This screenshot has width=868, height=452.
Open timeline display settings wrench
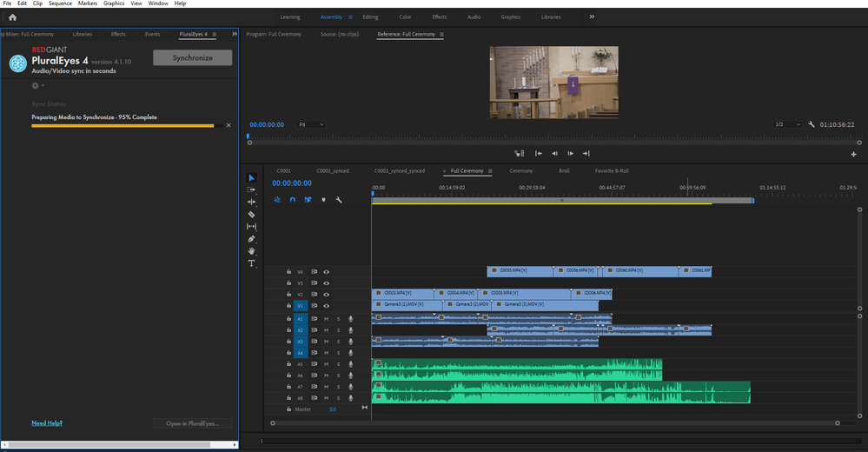[339, 200]
